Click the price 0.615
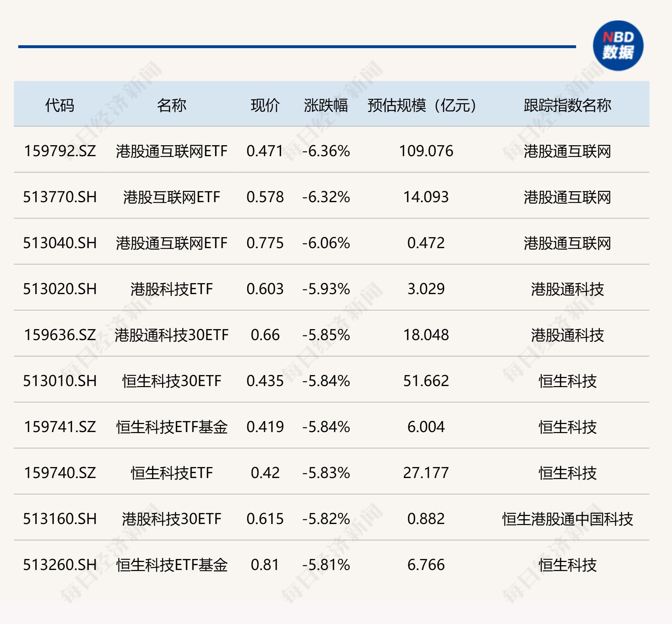This screenshot has height=624, width=672. click(265, 519)
